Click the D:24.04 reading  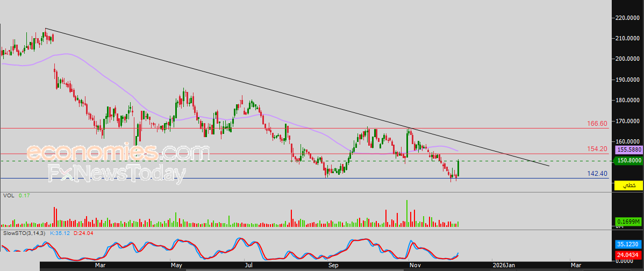[83, 233]
